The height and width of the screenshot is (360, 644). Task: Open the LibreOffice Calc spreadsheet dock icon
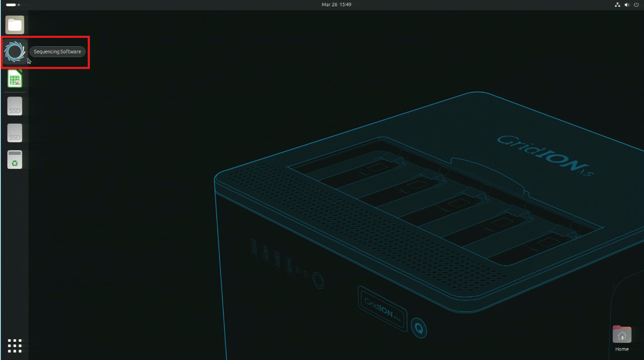pyautogui.click(x=15, y=79)
